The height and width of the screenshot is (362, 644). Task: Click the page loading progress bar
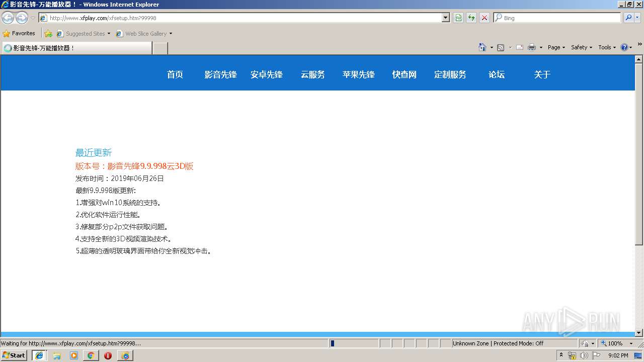pos(354,343)
